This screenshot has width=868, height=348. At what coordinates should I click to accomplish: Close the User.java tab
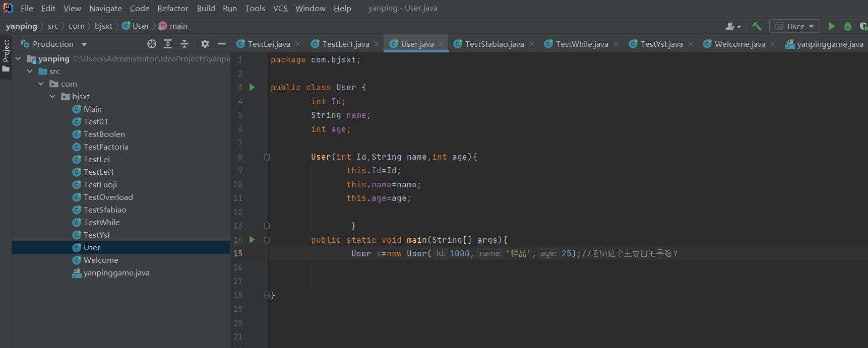[441, 44]
